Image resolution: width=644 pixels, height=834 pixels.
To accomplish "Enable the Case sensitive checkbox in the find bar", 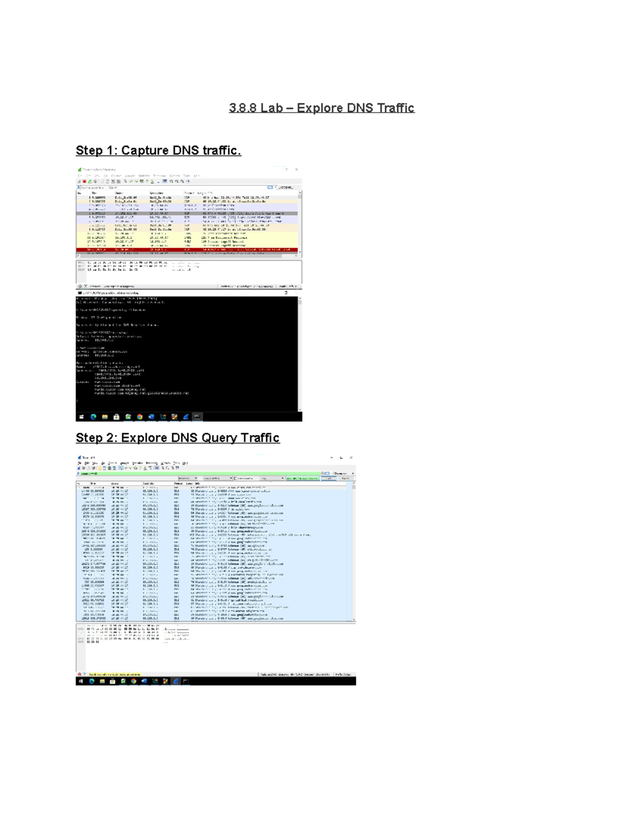I will pos(236,478).
